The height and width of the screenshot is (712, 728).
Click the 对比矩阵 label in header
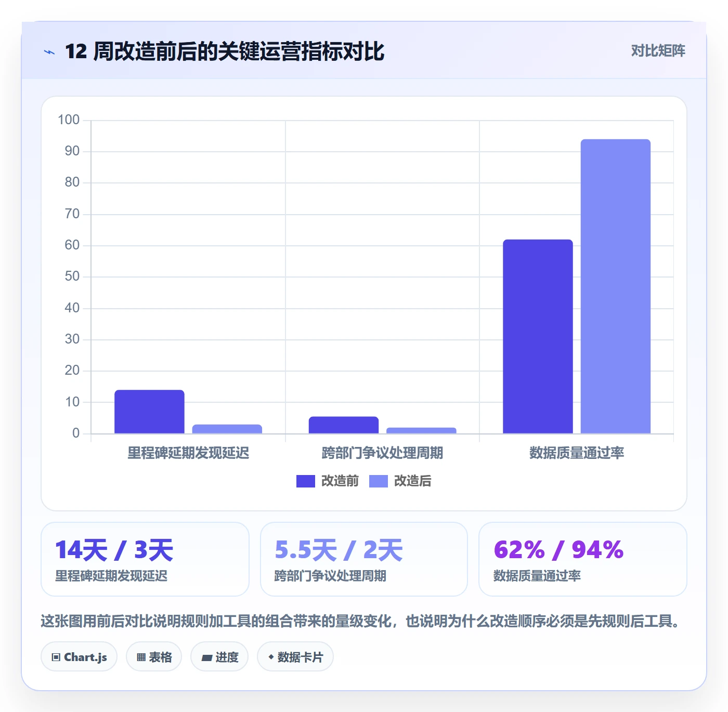pyautogui.click(x=658, y=51)
